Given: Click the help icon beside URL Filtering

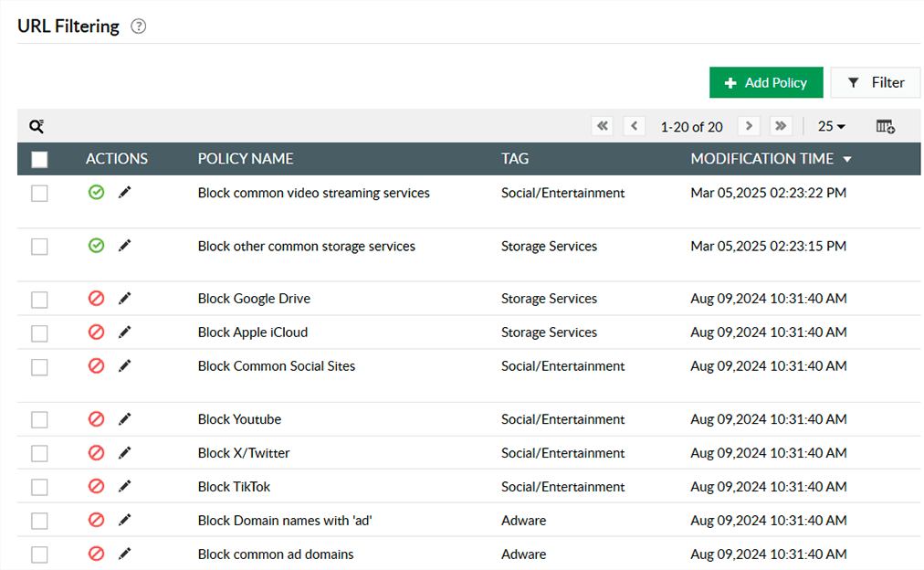Looking at the screenshot, I should (x=139, y=26).
